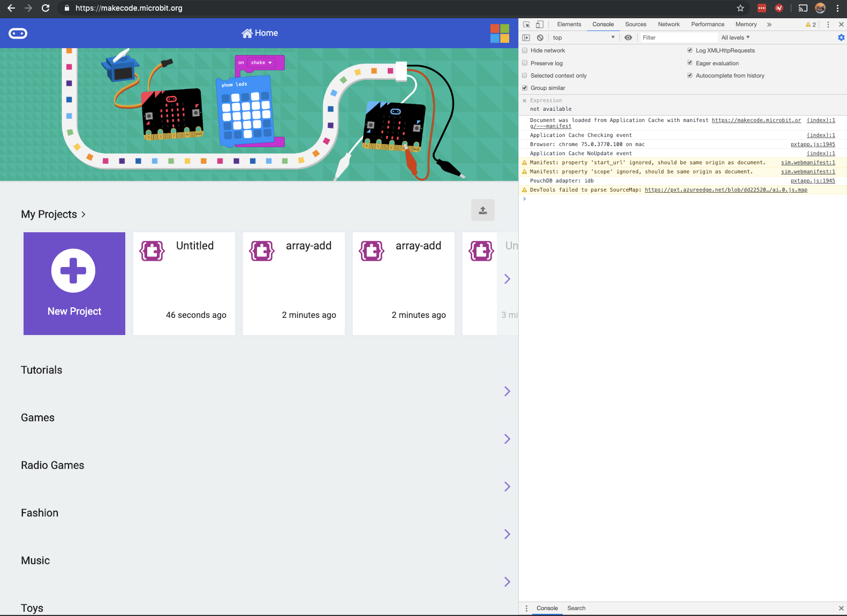The width and height of the screenshot is (847, 616).
Task: Expand more DevTools tabs chevron
Action: point(769,25)
